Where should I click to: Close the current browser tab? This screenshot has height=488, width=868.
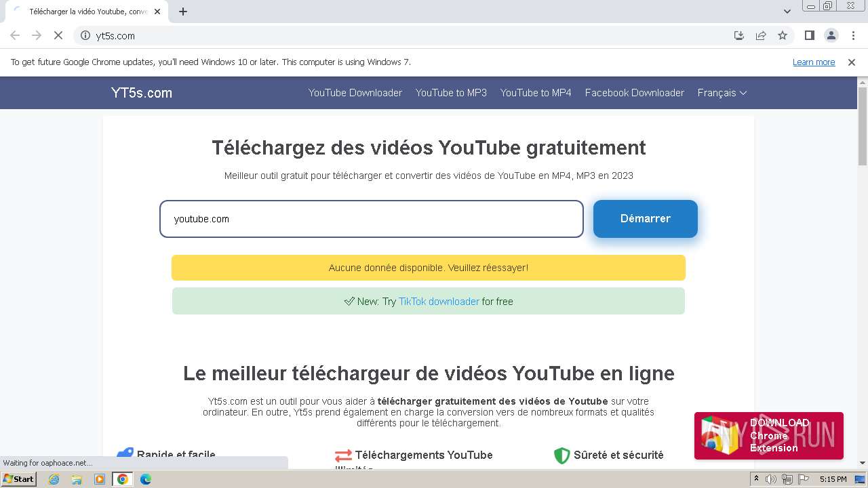click(x=157, y=12)
